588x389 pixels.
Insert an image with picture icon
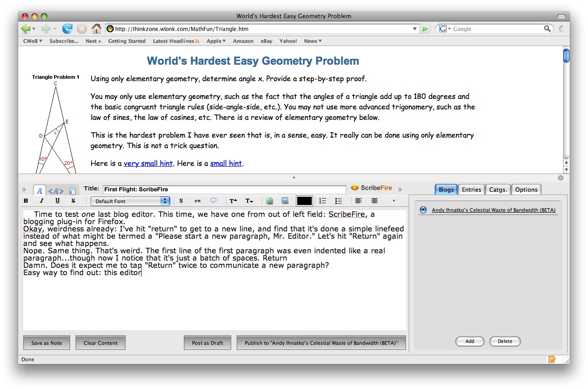tap(285, 201)
